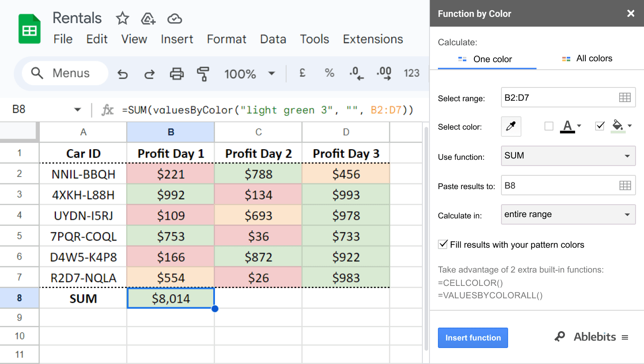Click the redo arrow icon
This screenshot has width=644, height=364.
[x=150, y=74]
